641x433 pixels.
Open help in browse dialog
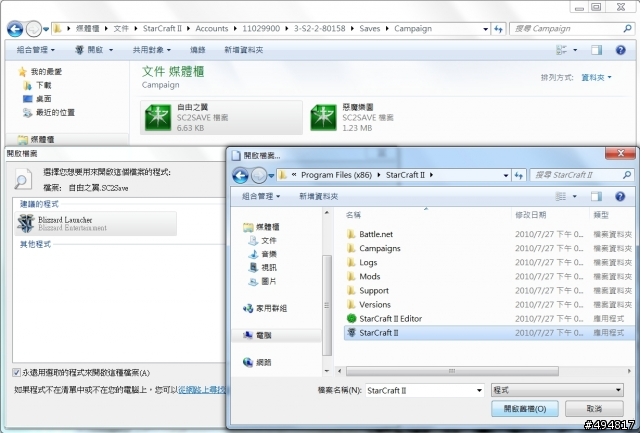coord(620,197)
